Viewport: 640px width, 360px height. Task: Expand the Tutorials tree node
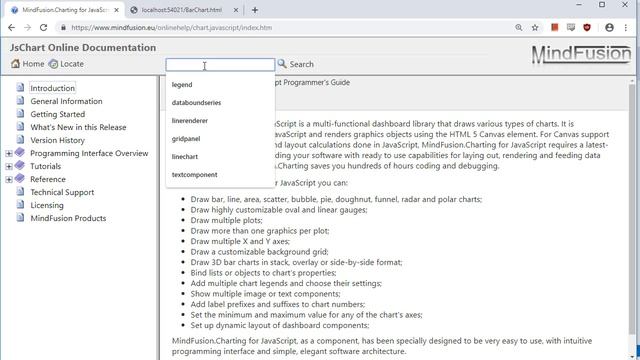pos(9,167)
